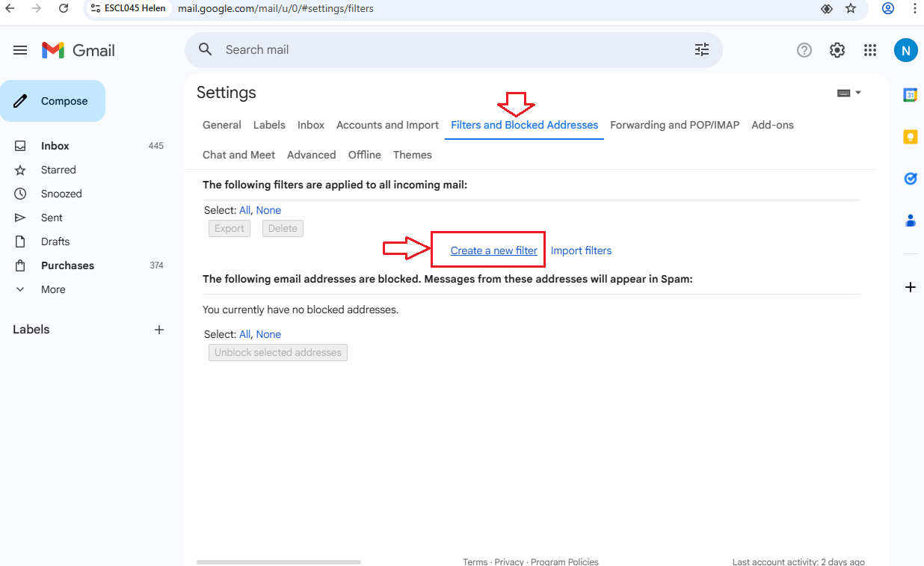Click the horizontal scrollbar at bottom
The width and height of the screenshot is (924, 566).
[278, 562]
